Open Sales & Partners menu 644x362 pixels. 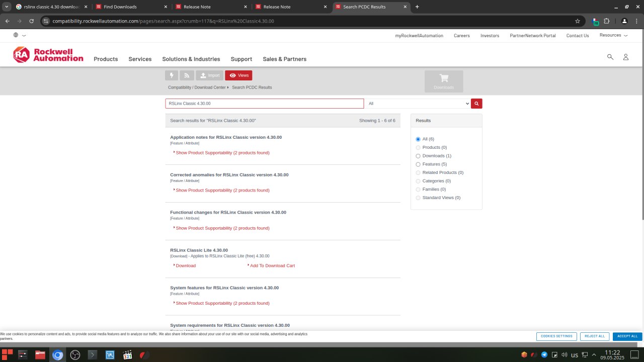coord(284,59)
